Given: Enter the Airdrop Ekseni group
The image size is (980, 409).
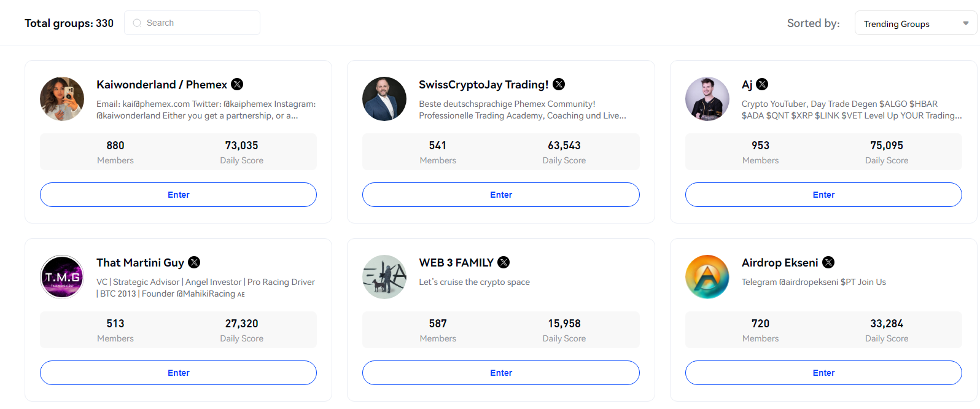Looking at the screenshot, I should point(823,372).
